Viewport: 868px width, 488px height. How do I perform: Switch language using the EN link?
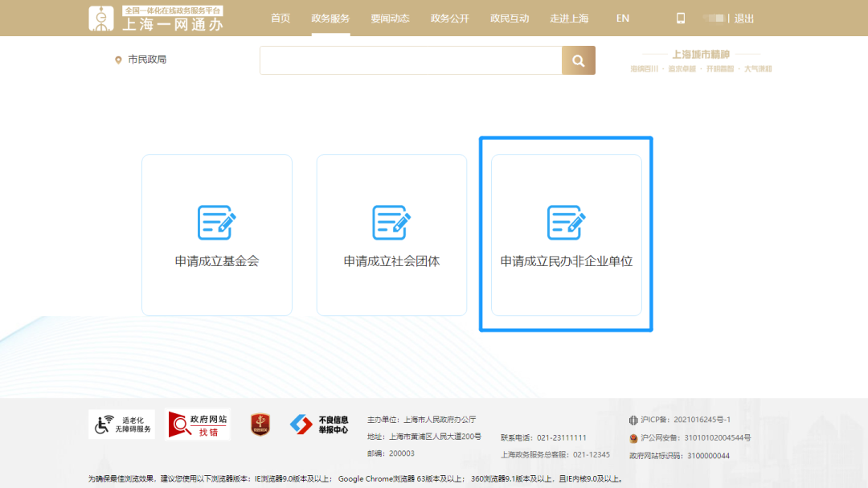(622, 18)
